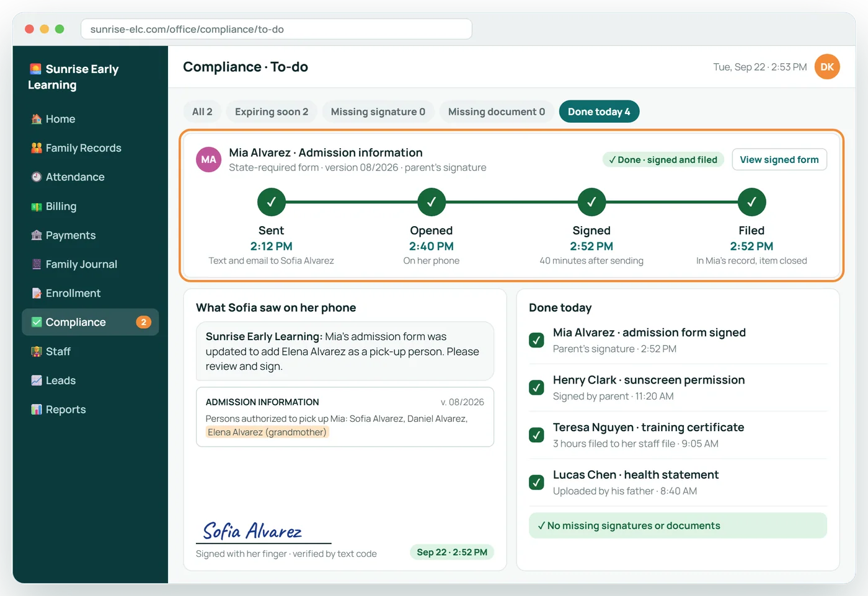Open Attendance clock icon in sidebar
Screen dimensions: 868x596
(37, 177)
